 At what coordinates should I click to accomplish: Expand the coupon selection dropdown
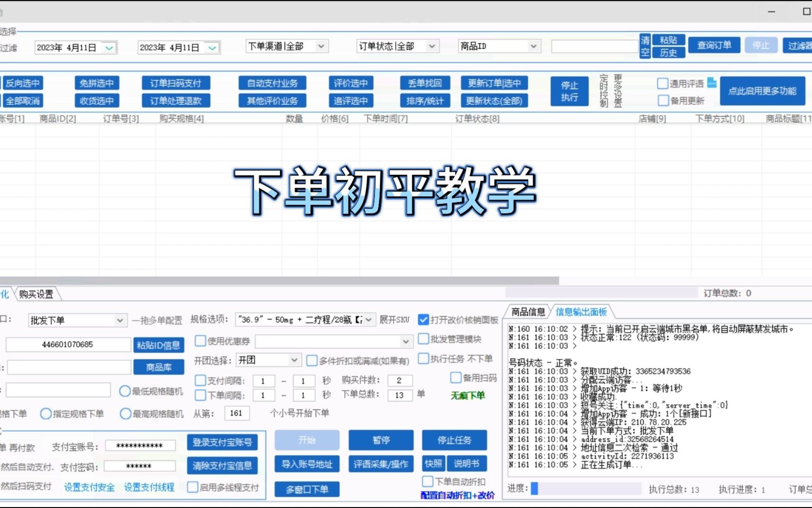tap(406, 341)
